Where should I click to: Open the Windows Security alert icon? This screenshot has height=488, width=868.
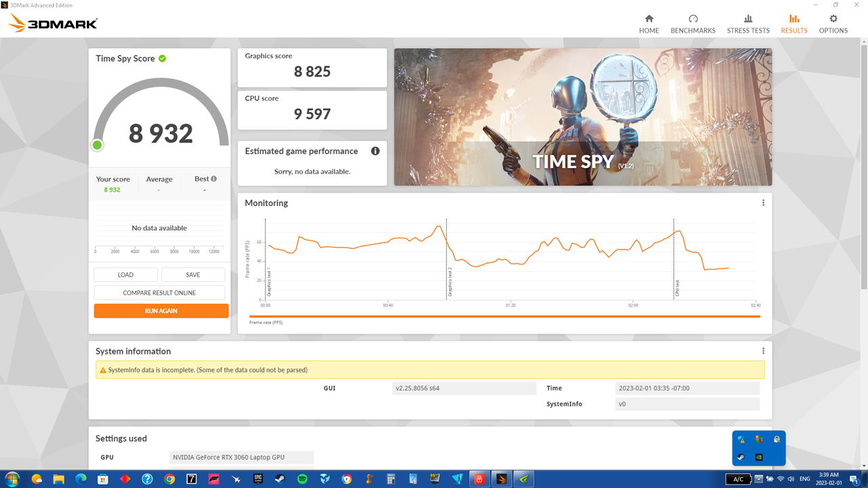(741, 439)
